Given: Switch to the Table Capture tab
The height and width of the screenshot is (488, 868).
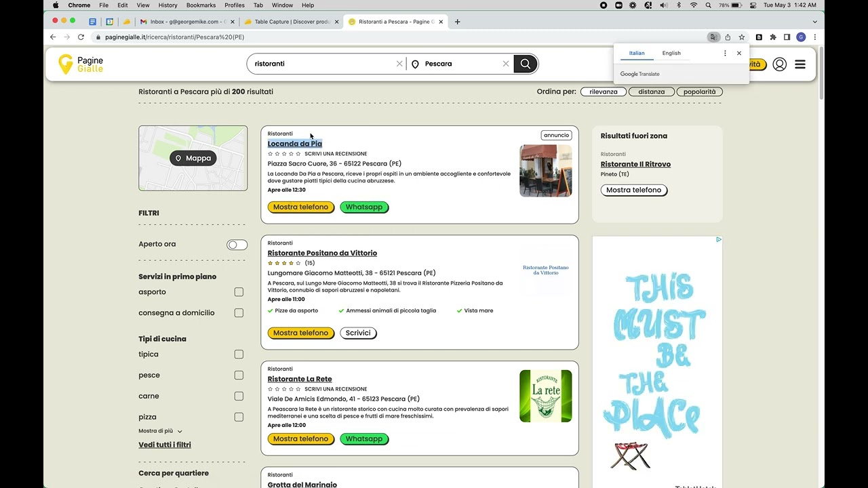Looking at the screenshot, I should pyautogui.click(x=290, y=22).
